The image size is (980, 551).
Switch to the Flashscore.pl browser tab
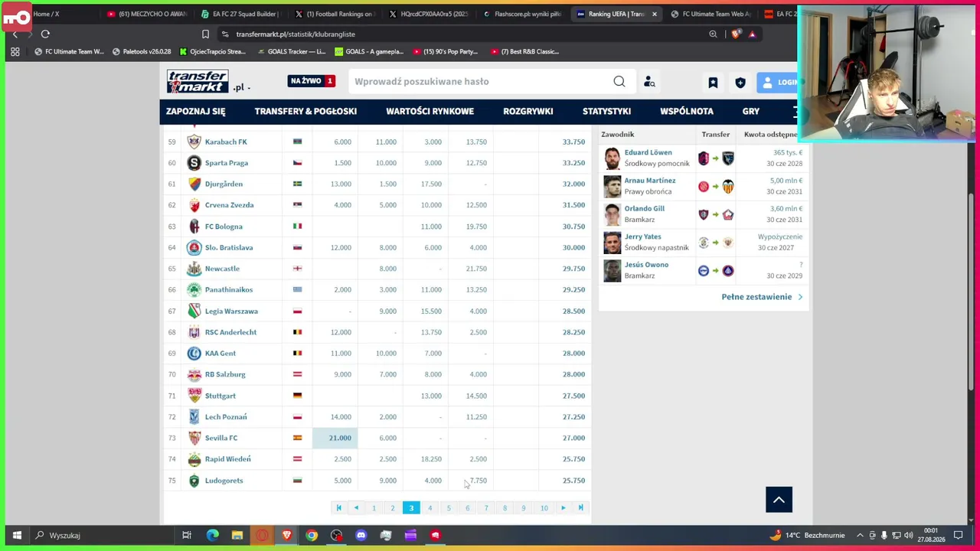[x=523, y=14]
